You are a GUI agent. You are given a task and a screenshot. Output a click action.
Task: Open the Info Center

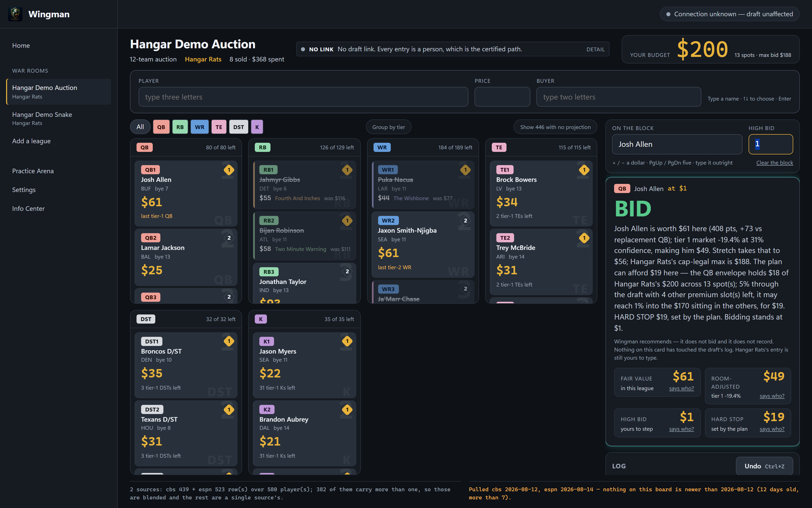[x=28, y=209]
